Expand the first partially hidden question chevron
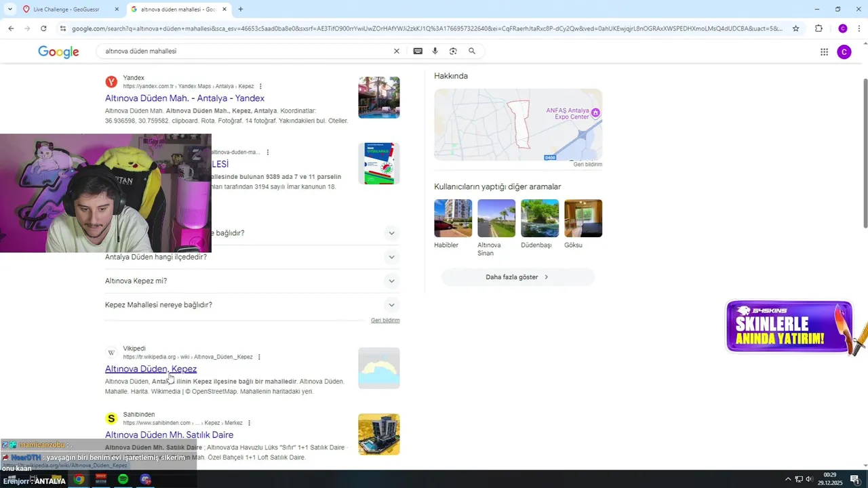This screenshot has width=868, height=488. point(391,233)
